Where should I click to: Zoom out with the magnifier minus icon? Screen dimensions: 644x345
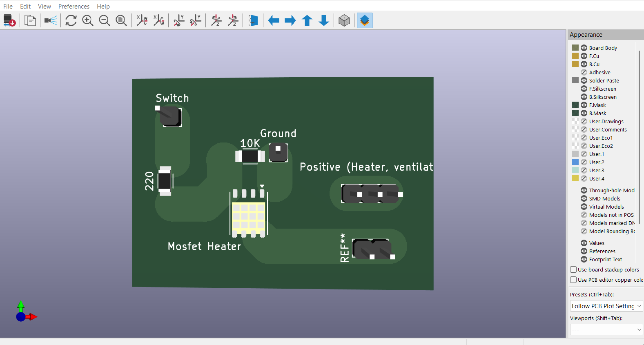pyautogui.click(x=105, y=20)
